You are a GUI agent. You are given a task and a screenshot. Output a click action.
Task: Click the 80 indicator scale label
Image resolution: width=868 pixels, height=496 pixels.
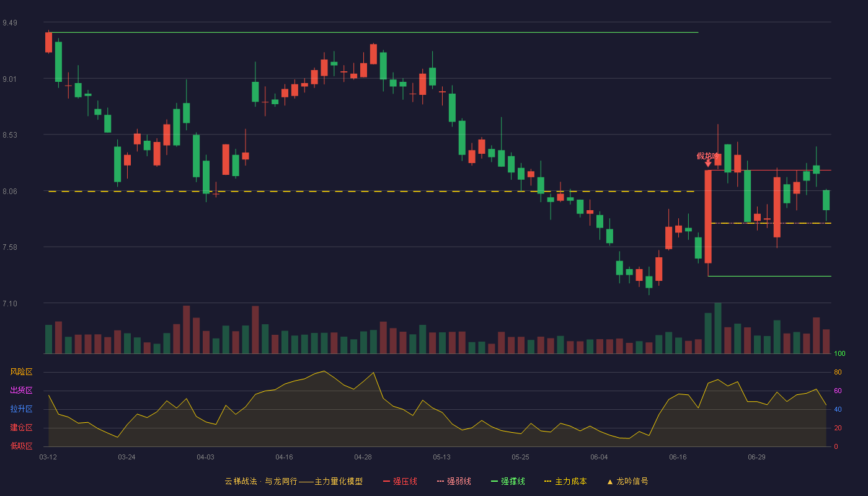pyautogui.click(x=838, y=372)
